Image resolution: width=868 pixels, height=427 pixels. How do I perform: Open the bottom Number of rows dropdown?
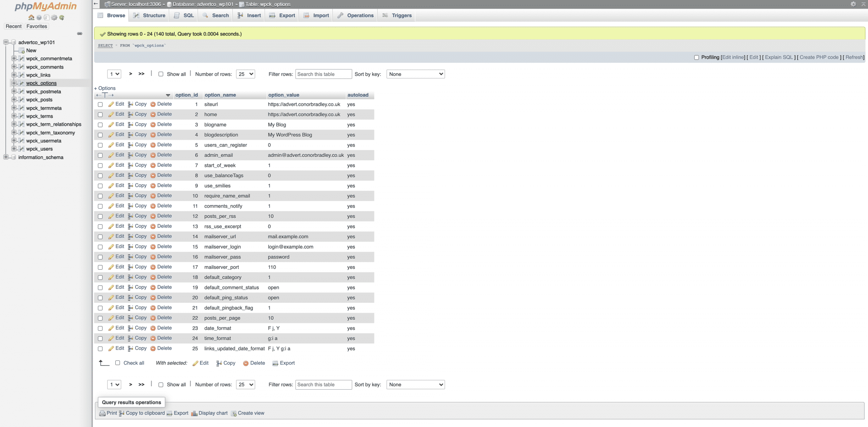245,385
